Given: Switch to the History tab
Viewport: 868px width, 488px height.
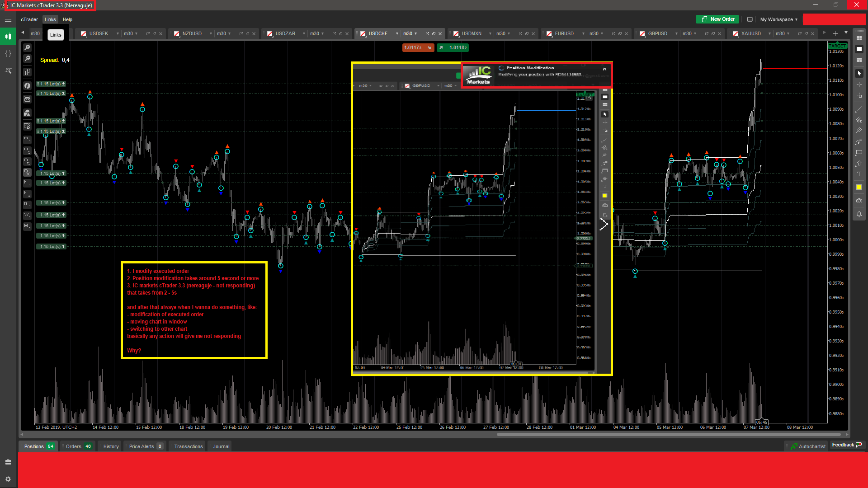Looking at the screenshot, I should point(111,446).
